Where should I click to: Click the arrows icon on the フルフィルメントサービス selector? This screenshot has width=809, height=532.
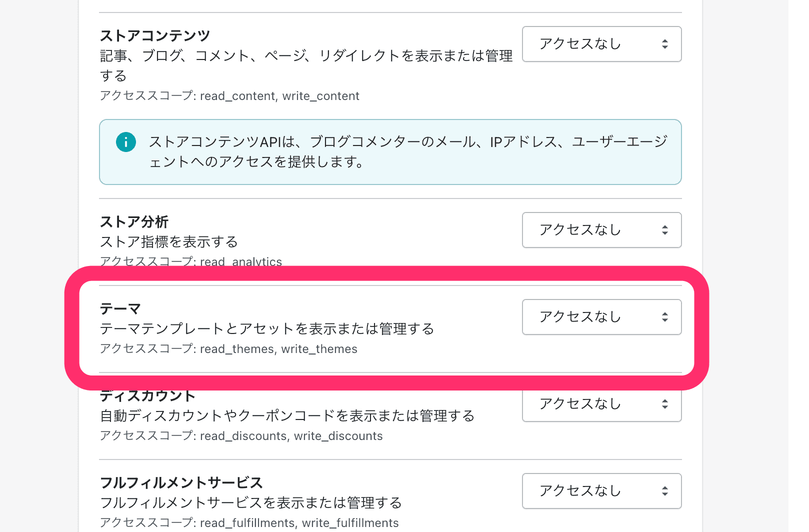[x=664, y=491]
